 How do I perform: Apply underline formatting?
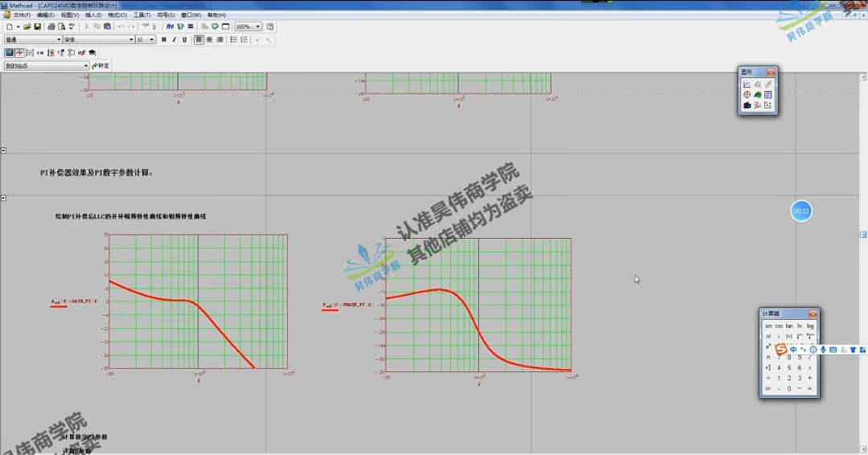185,40
